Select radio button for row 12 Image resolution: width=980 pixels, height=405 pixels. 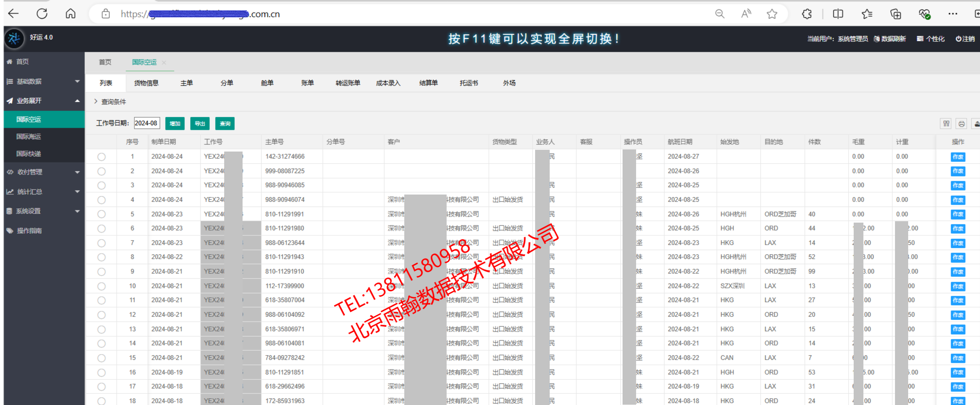101,315
